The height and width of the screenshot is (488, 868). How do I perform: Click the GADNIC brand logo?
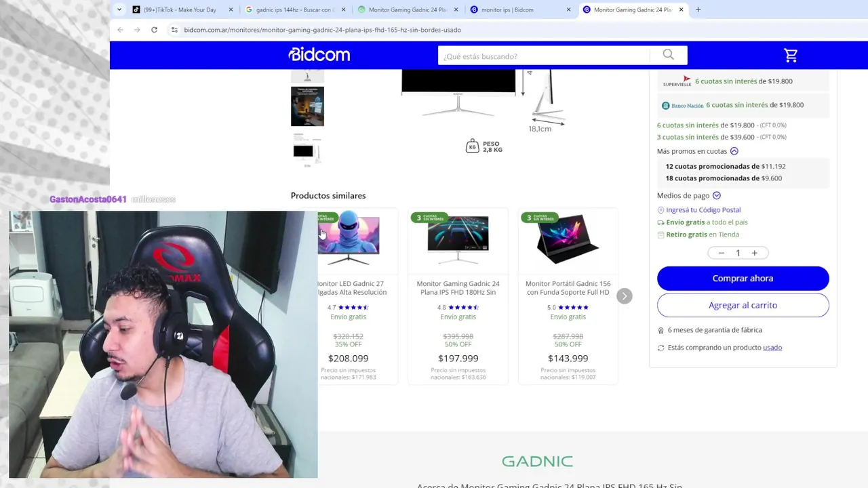537,462
